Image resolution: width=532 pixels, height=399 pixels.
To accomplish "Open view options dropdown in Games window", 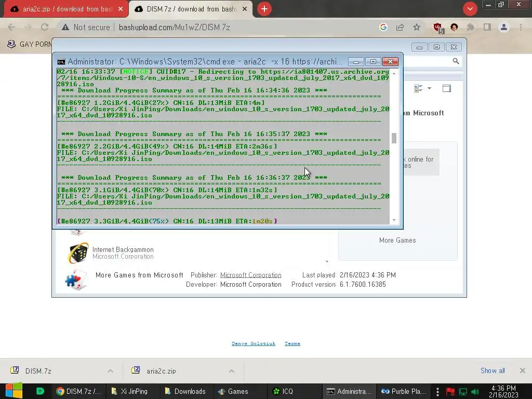I will pos(429,88).
